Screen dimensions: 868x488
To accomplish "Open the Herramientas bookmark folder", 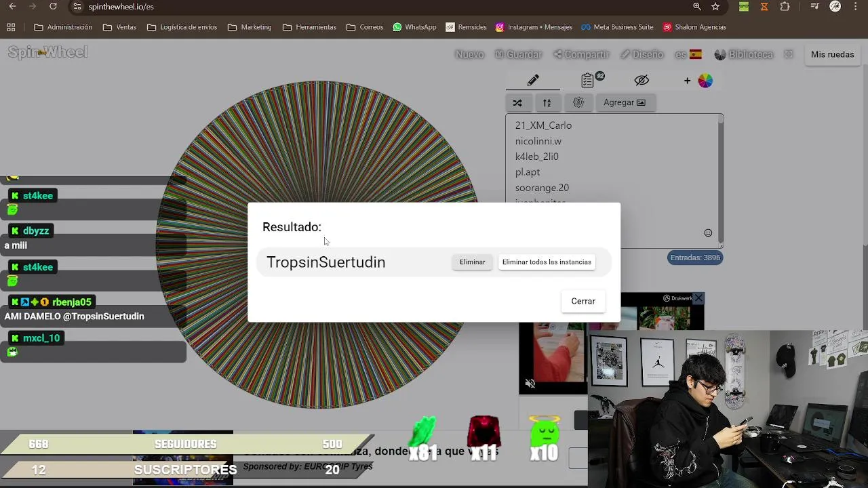I will 309,27.
